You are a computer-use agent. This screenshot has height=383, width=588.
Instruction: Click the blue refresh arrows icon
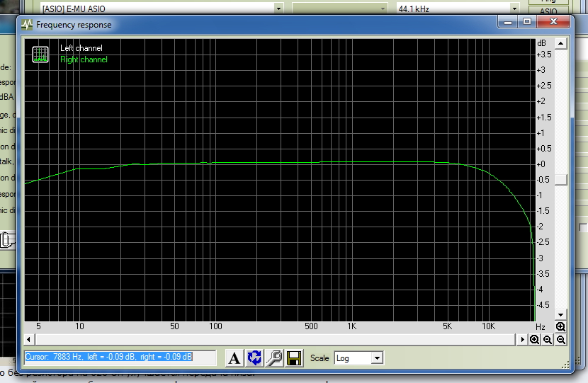point(254,358)
